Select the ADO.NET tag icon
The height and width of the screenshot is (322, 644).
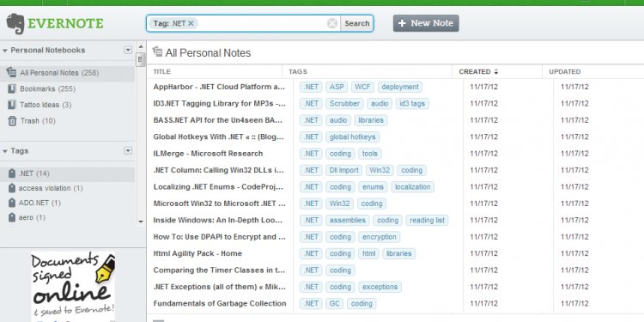pos(12,203)
